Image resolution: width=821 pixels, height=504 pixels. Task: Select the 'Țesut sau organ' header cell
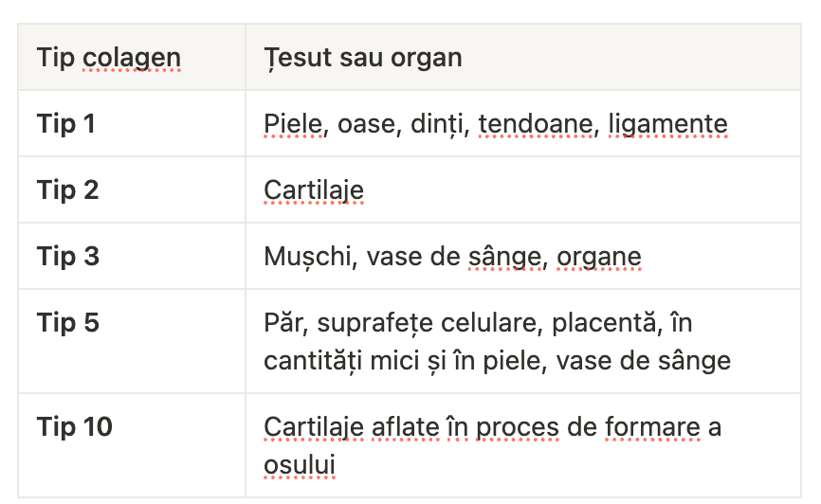(523, 57)
